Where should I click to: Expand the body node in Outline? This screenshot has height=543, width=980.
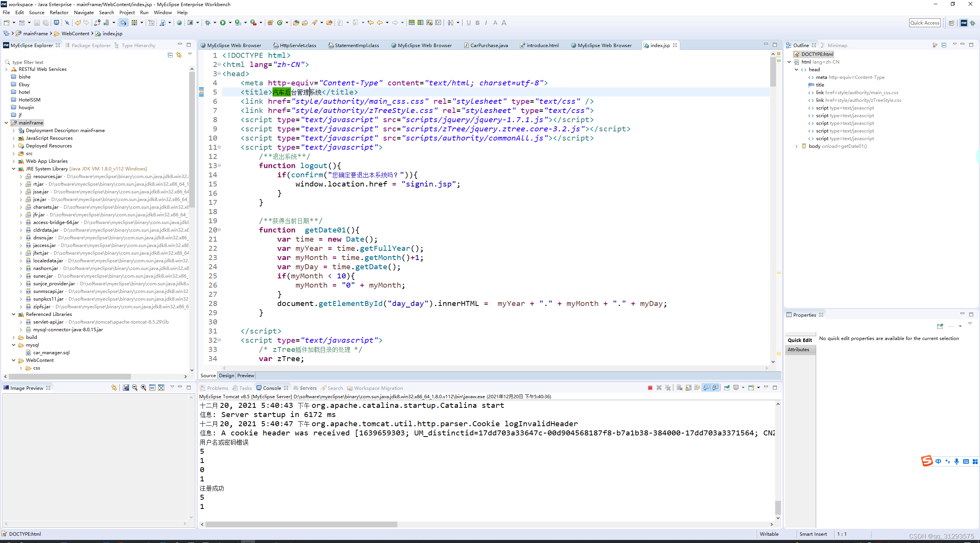click(796, 146)
